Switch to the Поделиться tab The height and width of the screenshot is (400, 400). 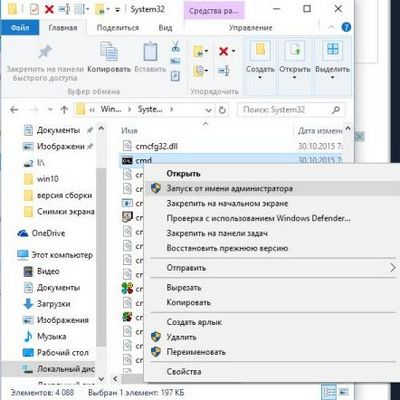118,28
